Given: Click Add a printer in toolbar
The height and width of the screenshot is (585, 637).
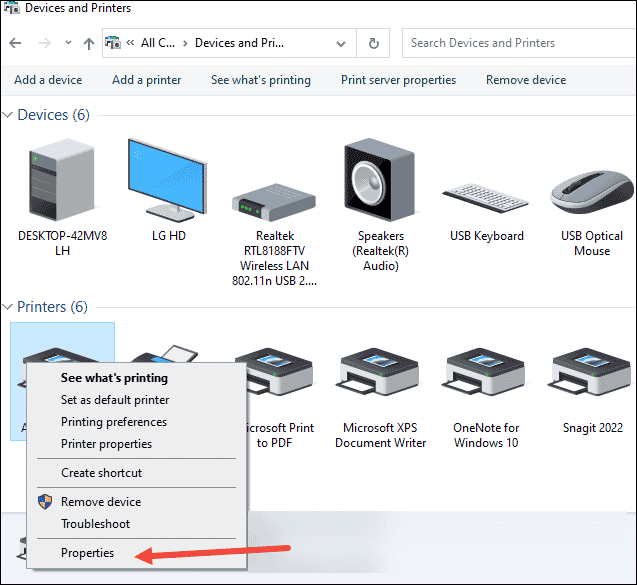Looking at the screenshot, I should tap(147, 80).
